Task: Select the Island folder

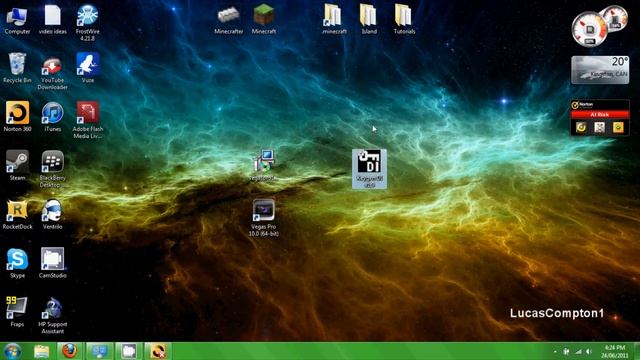Action: click(369, 20)
